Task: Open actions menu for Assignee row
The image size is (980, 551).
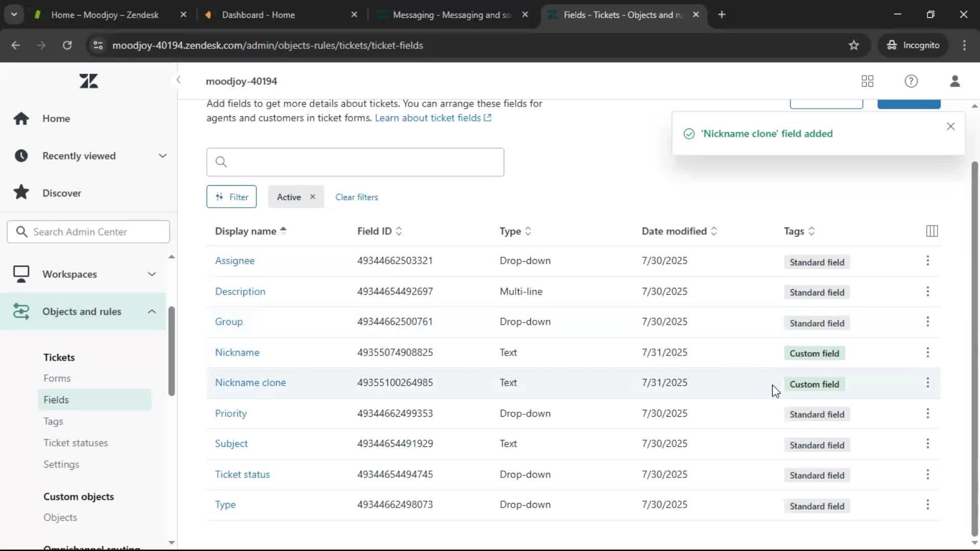Action: tap(927, 261)
